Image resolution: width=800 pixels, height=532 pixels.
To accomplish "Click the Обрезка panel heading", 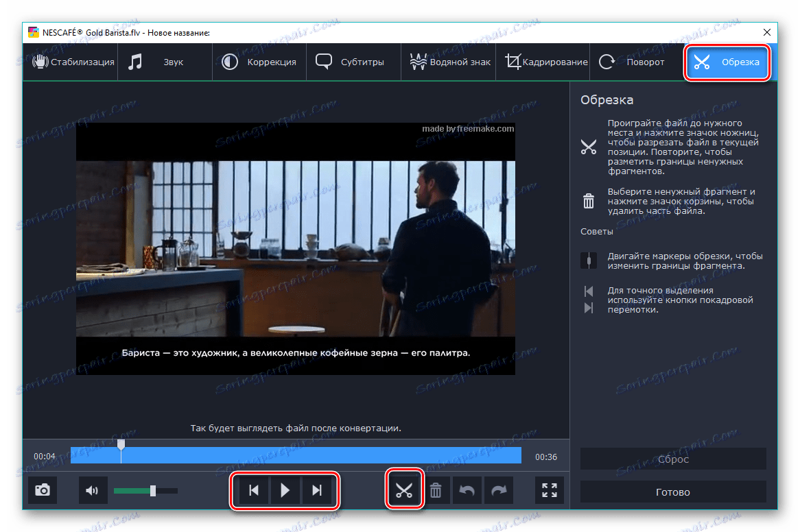I will pos(607,100).
